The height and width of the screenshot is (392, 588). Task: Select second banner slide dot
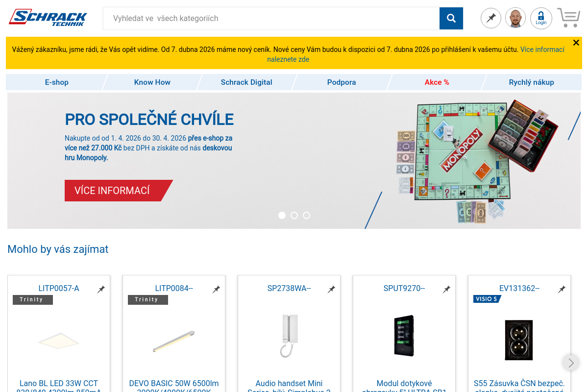294,215
